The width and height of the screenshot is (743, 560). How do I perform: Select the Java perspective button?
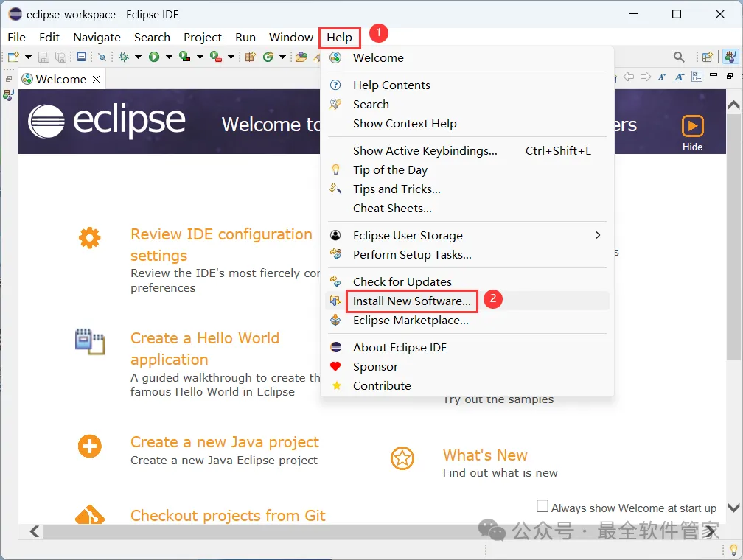[x=730, y=57]
